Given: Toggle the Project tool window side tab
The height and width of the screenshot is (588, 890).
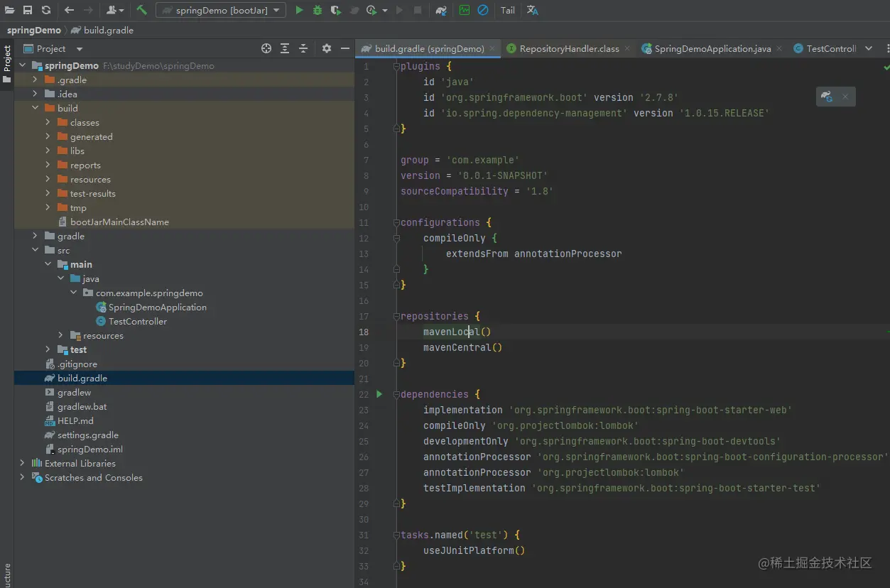Looking at the screenshot, I should [x=7, y=64].
